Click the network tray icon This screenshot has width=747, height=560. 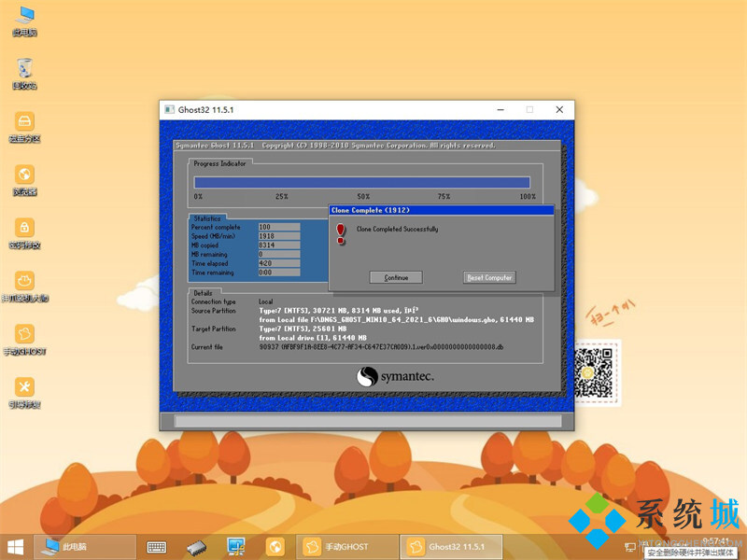tap(630, 547)
